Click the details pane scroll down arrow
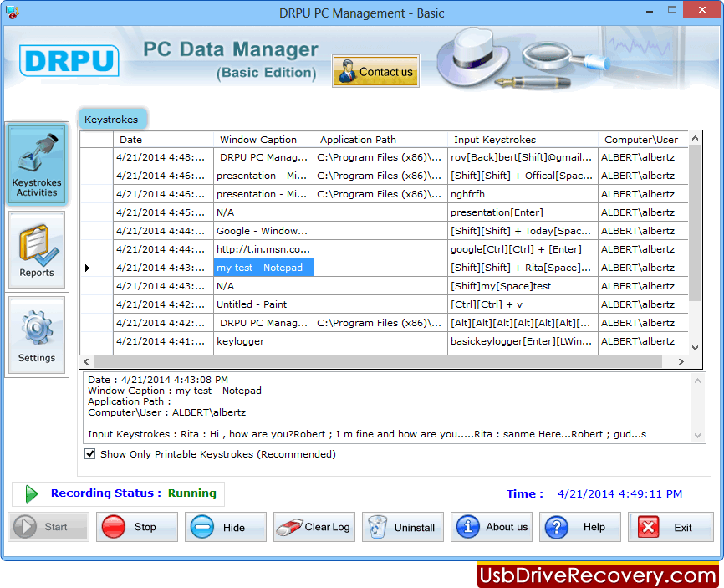 click(x=698, y=436)
